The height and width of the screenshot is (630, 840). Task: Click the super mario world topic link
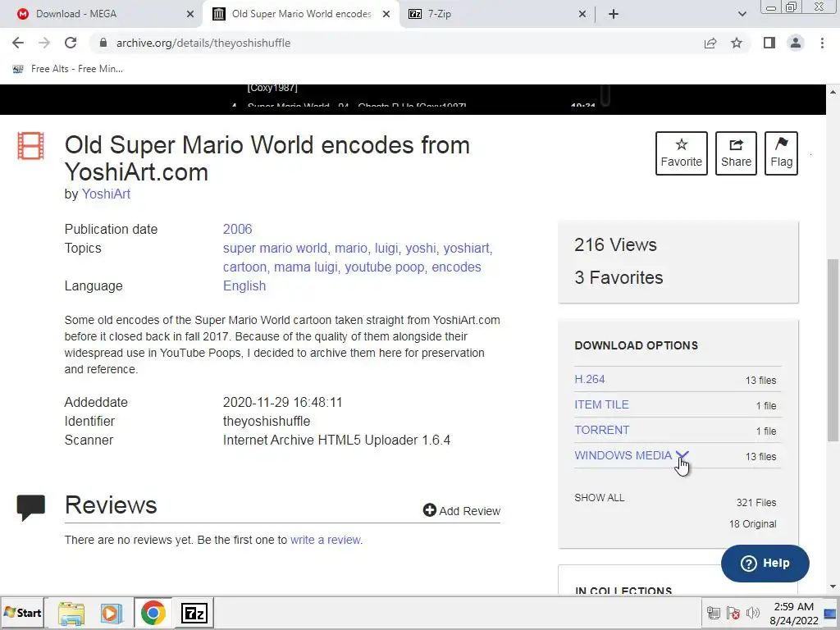[275, 248]
